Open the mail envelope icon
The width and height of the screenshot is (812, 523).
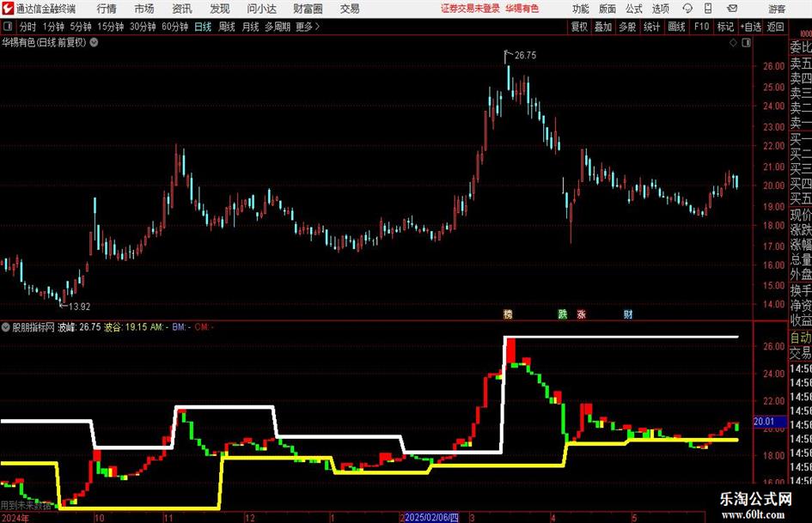pos(732,9)
